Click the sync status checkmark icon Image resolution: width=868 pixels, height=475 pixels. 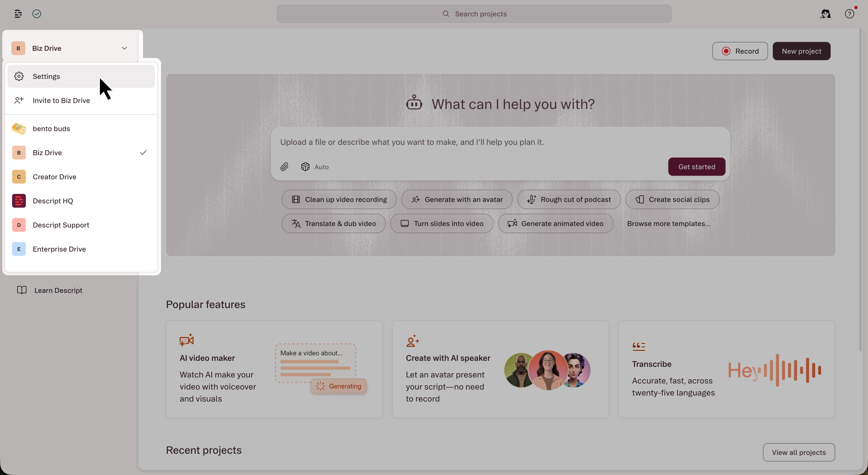point(37,14)
